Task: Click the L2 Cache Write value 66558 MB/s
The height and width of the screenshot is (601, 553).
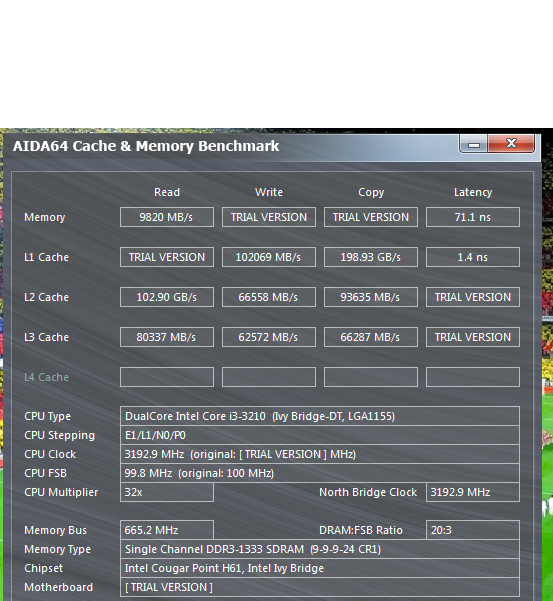Action: point(269,297)
